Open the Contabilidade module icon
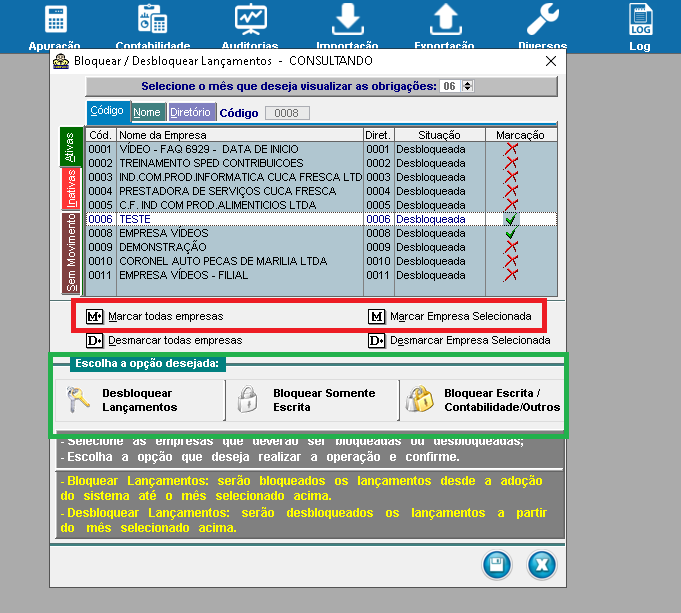681x613 pixels. click(152, 19)
